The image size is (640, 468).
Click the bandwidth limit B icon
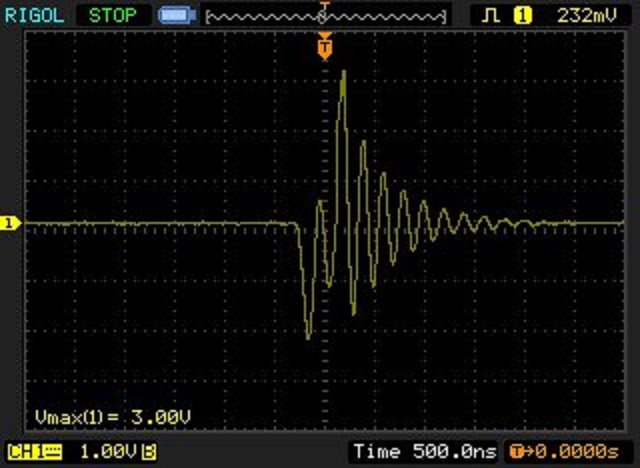[149, 452]
